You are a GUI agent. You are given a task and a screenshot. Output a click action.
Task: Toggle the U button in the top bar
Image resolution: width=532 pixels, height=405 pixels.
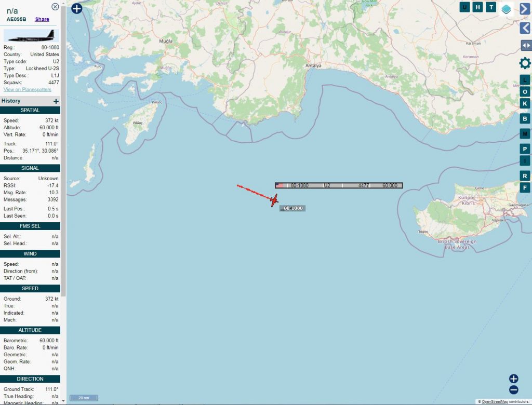(464, 7)
